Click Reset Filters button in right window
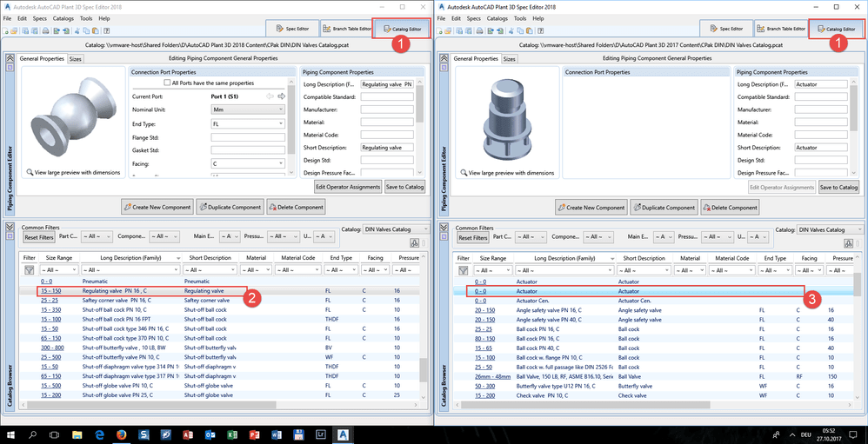Screen dimensions: 868x444 (x=473, y=238)
